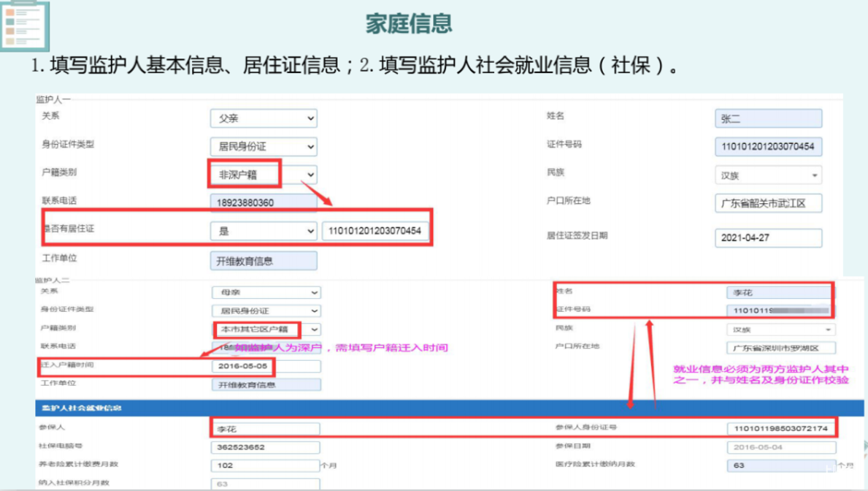Viewport: 868px width, 491px height.
Task: Click the 迁入户籍时间 label
Action: tap(67, 365)
